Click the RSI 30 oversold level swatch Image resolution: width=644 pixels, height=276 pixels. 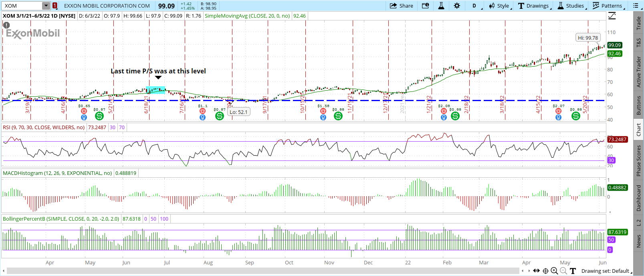(x=113, y=128)
